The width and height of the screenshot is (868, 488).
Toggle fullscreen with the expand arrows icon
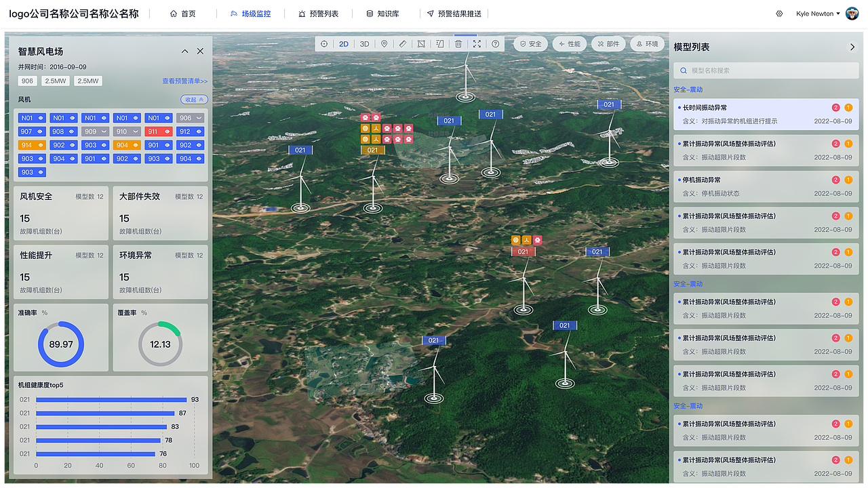pos(477,44)
